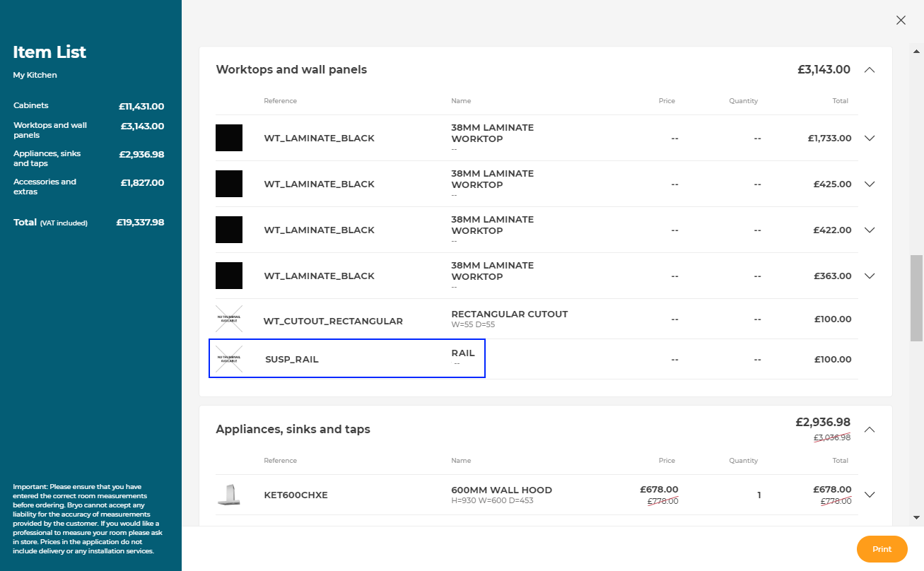Screen dimensions: 924x571
Task: Collapse the Appliances, sinks and taps section
Action: (x=870, y=430)
